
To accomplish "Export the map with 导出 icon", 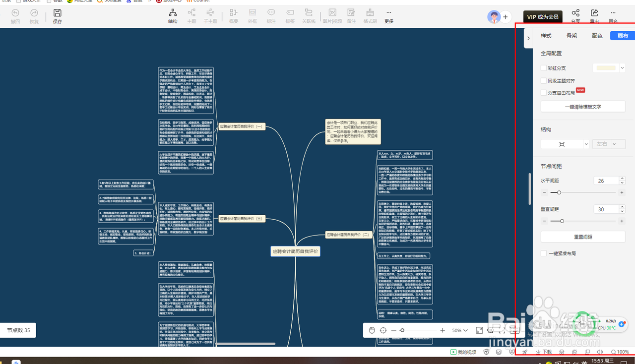I will tap(594, 13).
